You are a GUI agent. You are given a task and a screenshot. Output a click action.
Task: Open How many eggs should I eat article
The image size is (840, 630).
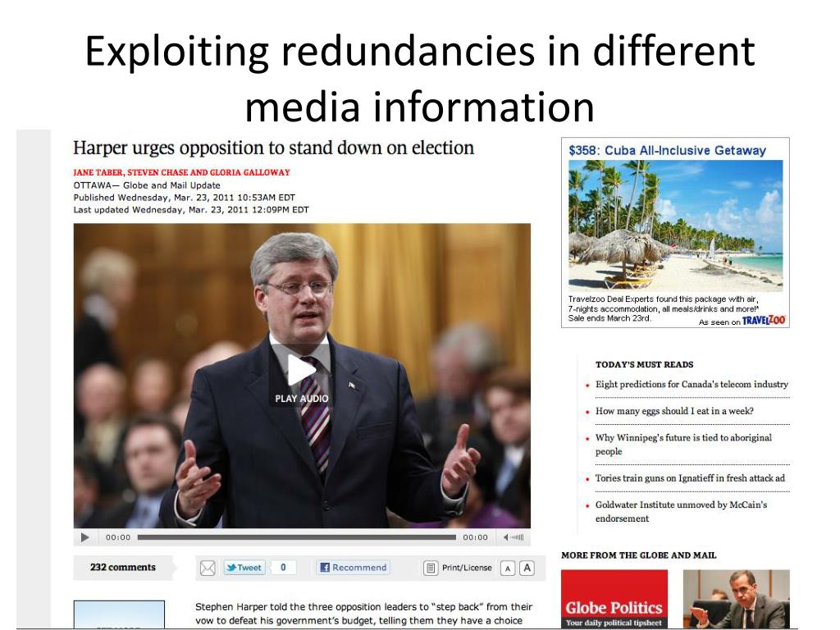tap(674, 411)
